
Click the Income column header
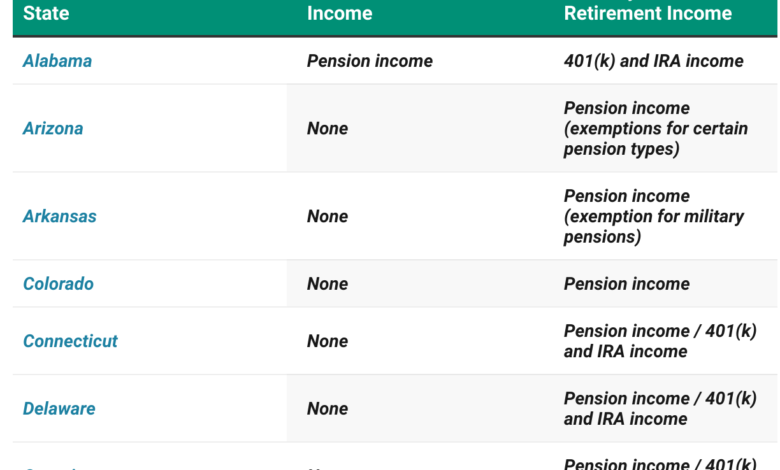339,14
